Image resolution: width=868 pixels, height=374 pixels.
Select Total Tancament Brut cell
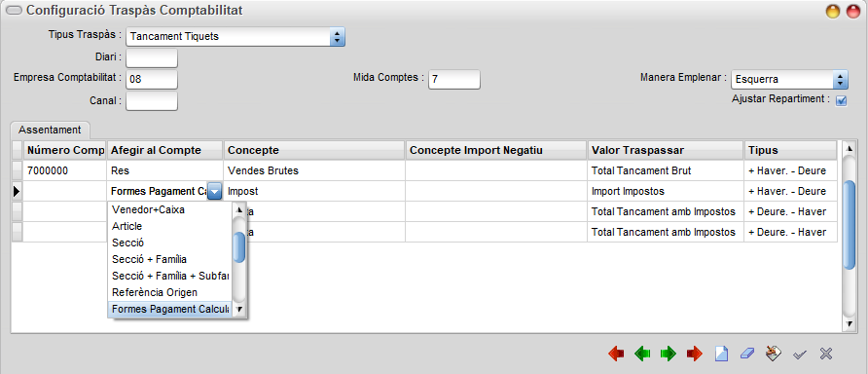666,170
